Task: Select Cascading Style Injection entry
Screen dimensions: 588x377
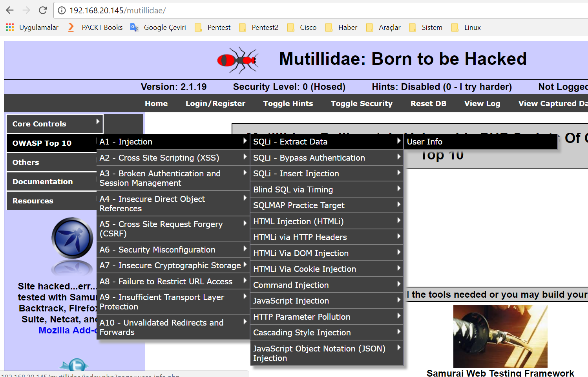Action: coord(327,333)
